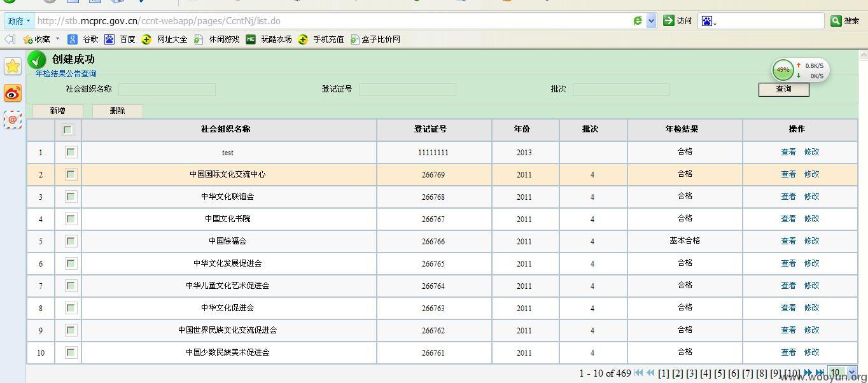Go to page [5]
Image resolution: width=868 pixels, height=383 pixels.
click(x=720, y=373)
